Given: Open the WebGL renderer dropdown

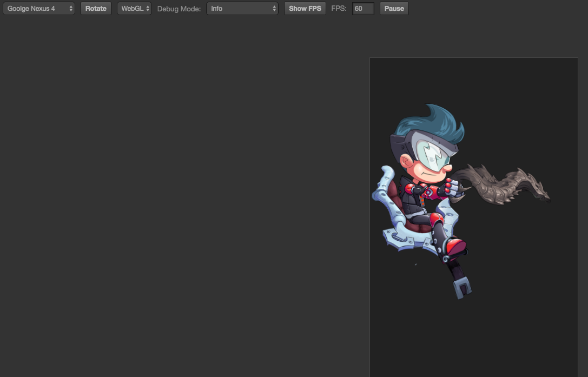Looking at the screenshot, I should click(x=134, y=8).
